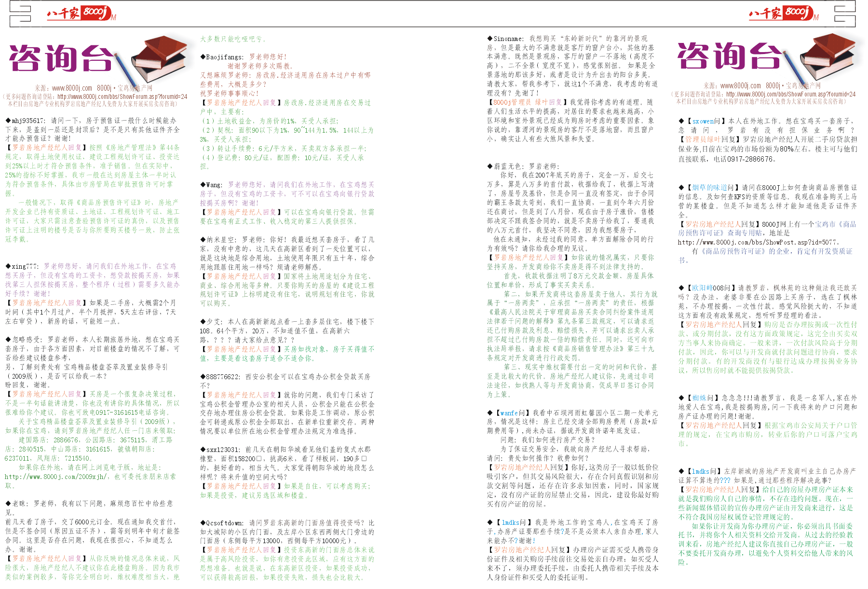
Task: Select username Sinoname
Action: point(508,39)
